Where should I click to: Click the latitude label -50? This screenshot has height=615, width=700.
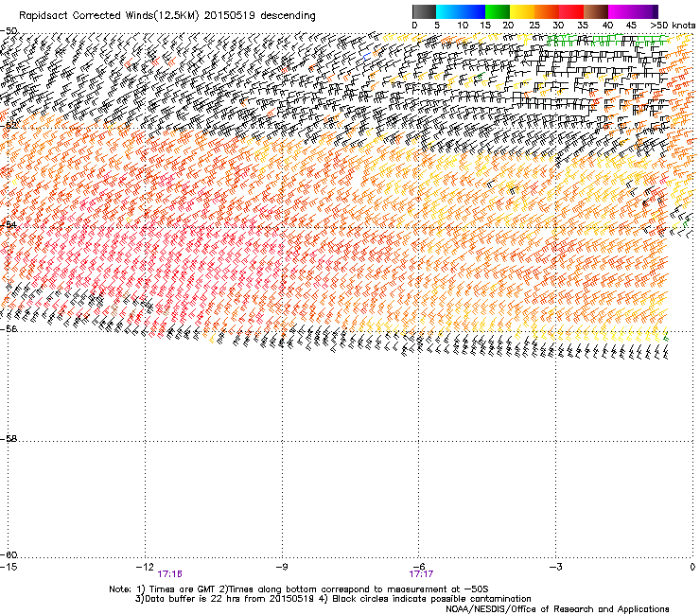pyautogui.click(x=9, y=31)
